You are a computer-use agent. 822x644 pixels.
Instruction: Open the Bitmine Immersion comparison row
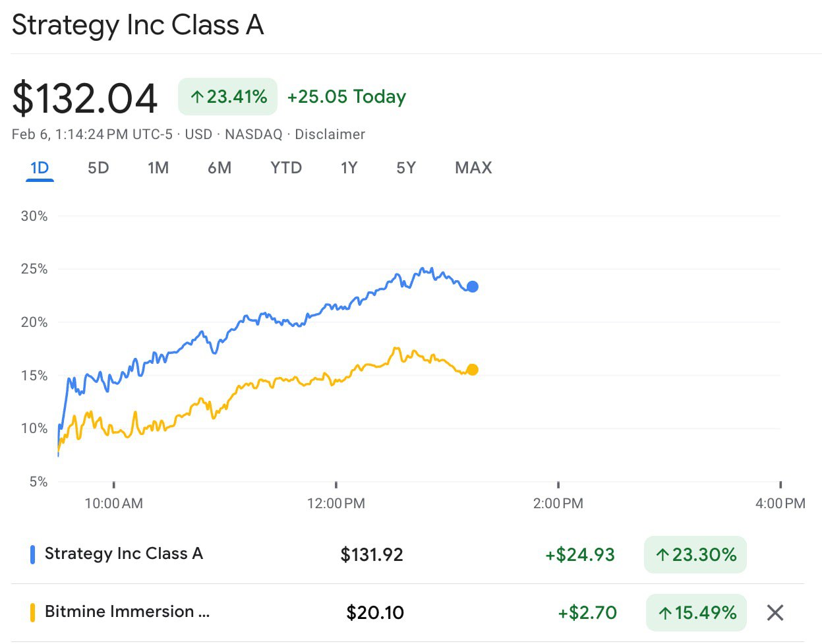point(127,612)
